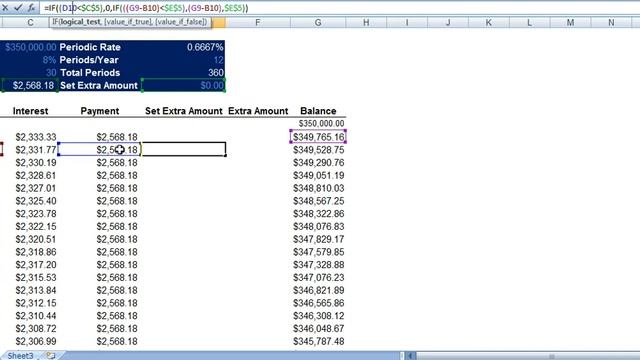Open Insert Function via the fx icon
The height and width of the screenshot is (360, 640).
31,8
